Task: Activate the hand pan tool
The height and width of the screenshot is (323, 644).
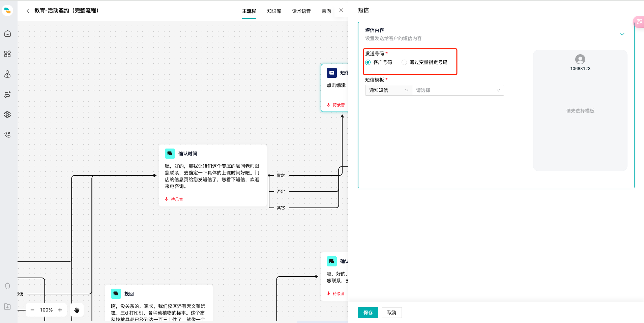Action: pyautogui.click(x=77, y=310)
